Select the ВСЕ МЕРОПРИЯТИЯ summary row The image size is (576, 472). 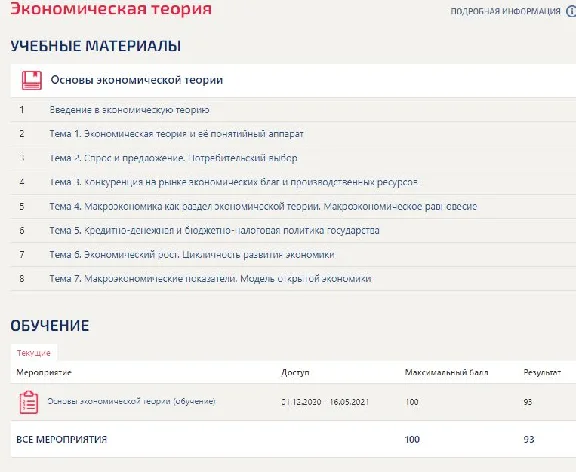pos(293,439)
